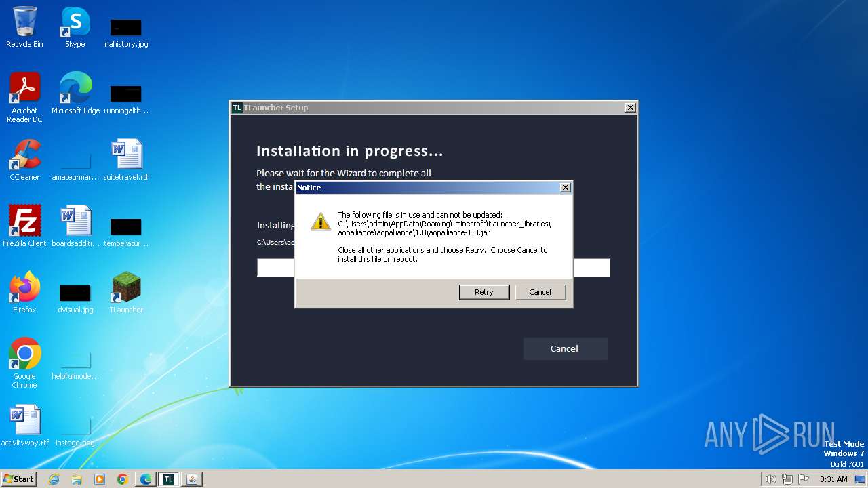Close the TLauncher Setup window
Image resolution: width=868 pixels, height=488 pixels.
(x=630, y=108)
